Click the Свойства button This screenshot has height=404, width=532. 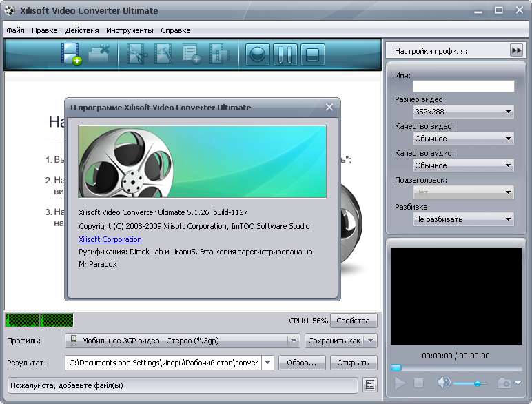(354, 321)
